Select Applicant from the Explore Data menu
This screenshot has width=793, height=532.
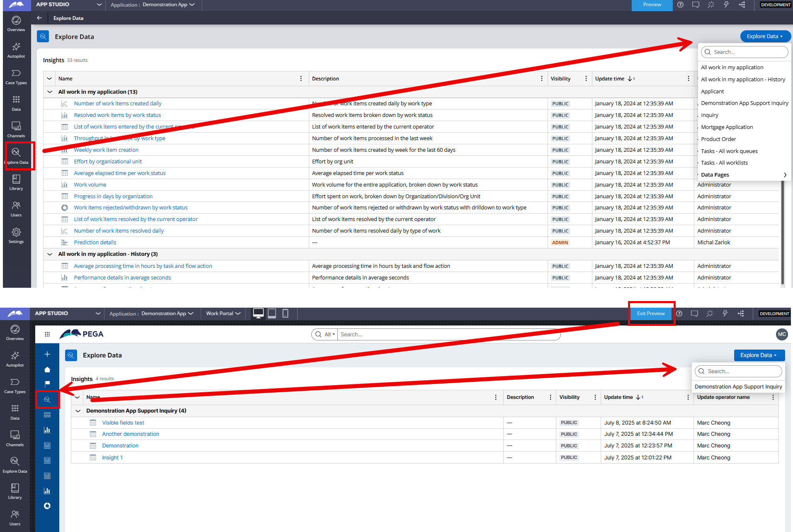tap(713, 92)
